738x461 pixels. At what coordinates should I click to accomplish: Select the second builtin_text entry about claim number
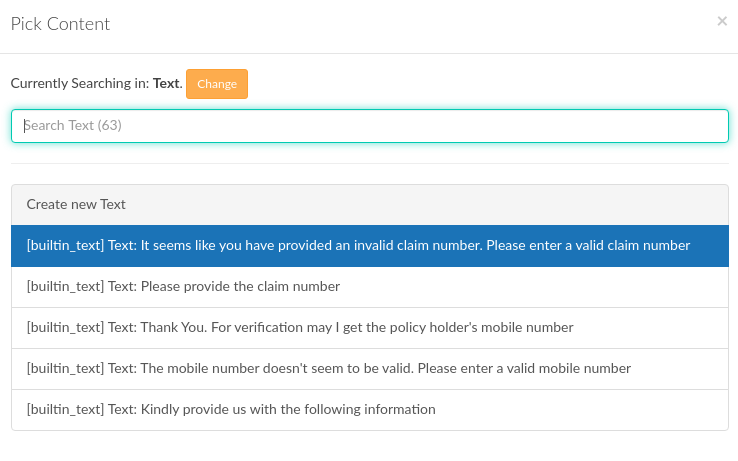[x=370, y=287]
